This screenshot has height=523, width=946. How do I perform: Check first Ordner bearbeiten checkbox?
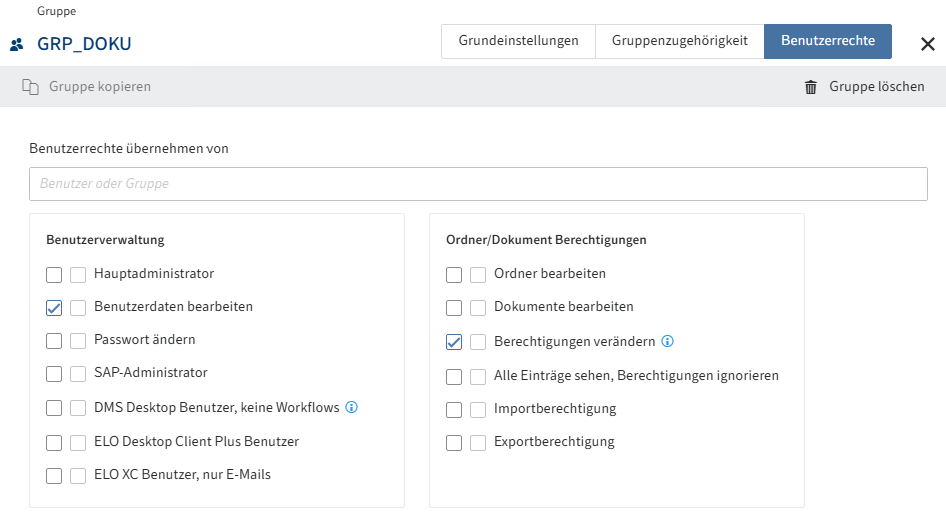point(454,275)
